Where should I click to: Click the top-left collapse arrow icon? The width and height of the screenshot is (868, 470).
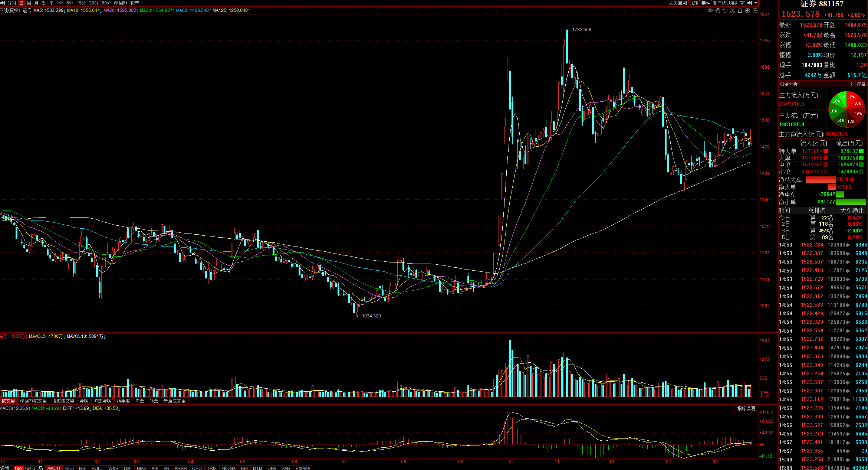click(3, 3)
